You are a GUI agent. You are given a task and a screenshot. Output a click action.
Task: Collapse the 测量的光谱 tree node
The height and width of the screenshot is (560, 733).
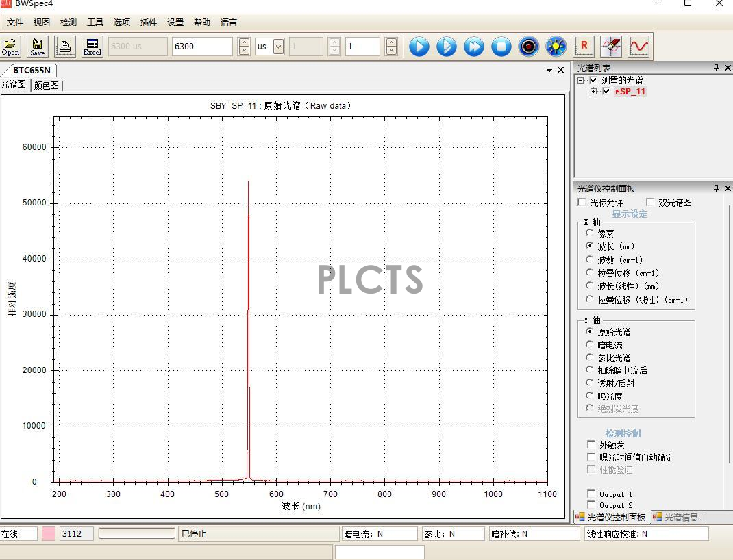point(581,80)
